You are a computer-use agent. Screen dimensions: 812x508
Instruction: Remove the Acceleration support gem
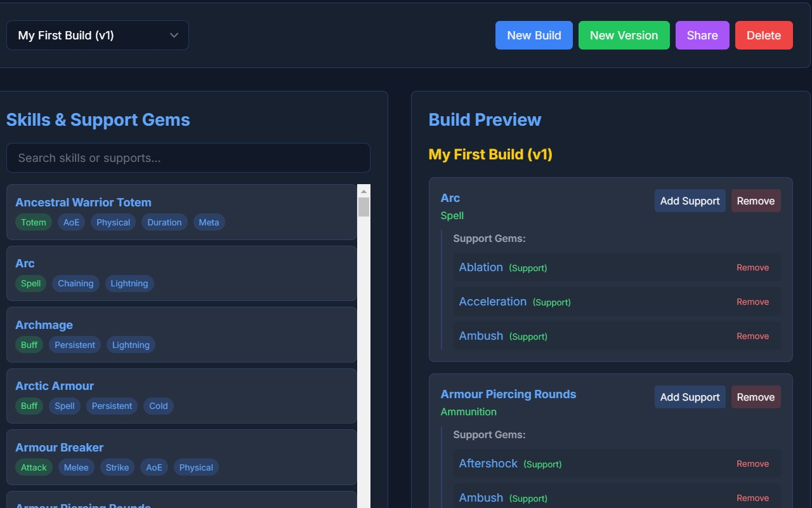(x=753, y=302)
